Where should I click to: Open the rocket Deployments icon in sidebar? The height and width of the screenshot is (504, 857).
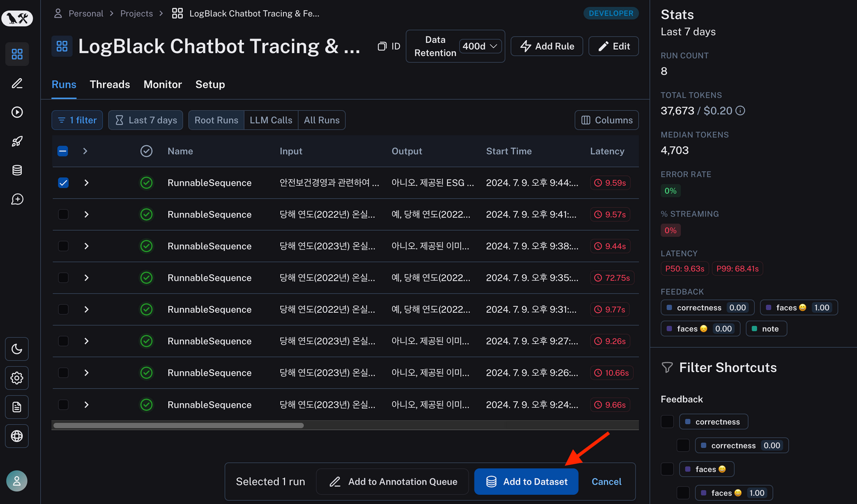pyautogui.click(x=17, y=141)
